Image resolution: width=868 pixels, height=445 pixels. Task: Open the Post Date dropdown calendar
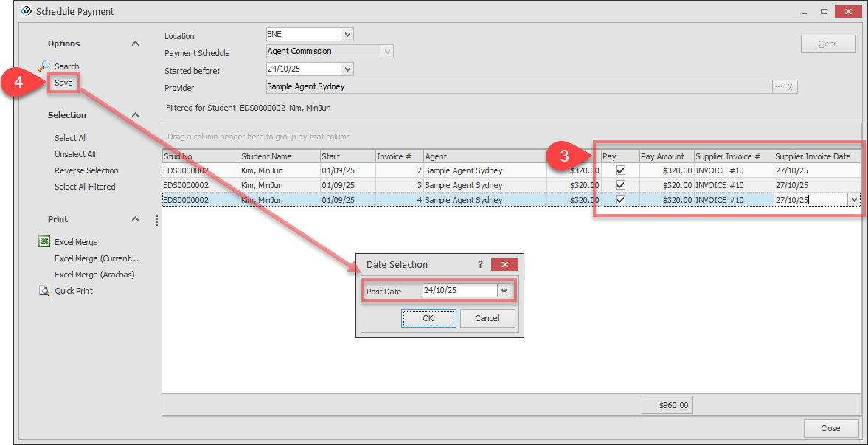pos(504,291)
